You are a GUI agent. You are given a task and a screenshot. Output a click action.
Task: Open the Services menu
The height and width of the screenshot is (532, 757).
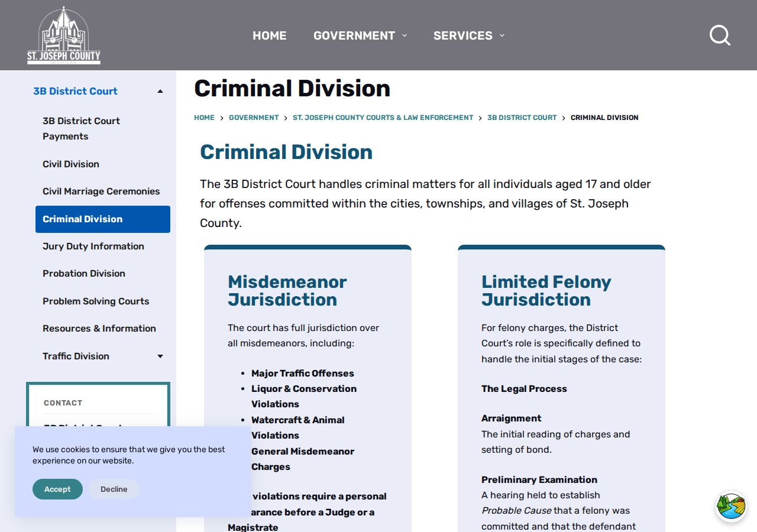[463, 35]
